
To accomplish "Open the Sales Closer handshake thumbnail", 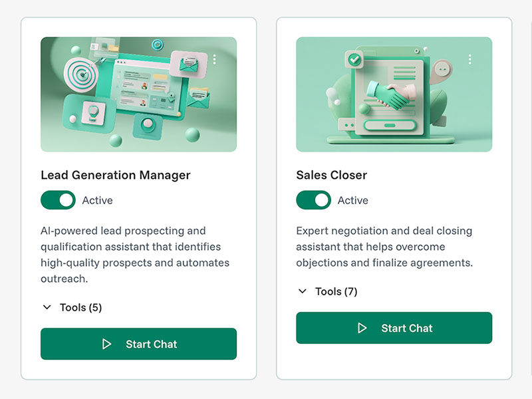I will coord(394,94).
